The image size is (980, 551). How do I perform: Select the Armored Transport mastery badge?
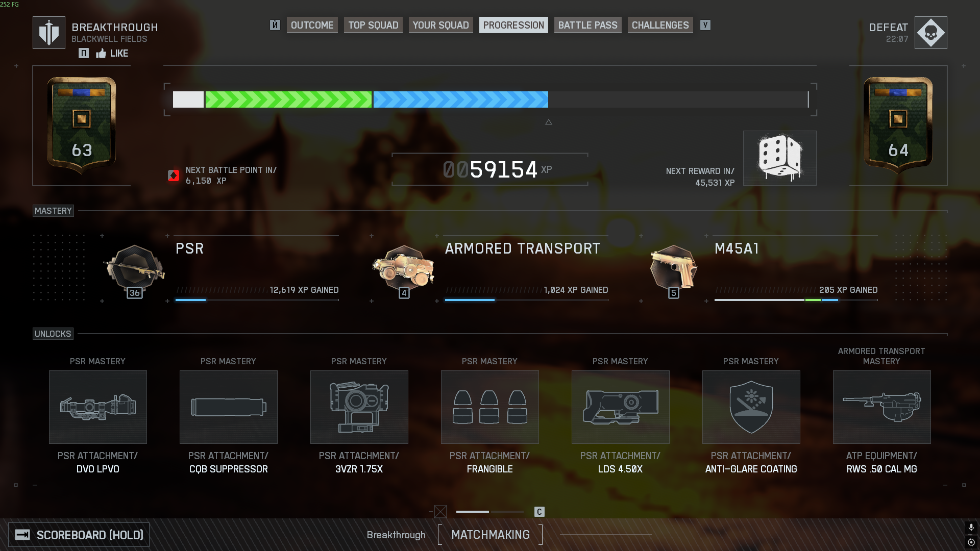(x=404, y=269)
